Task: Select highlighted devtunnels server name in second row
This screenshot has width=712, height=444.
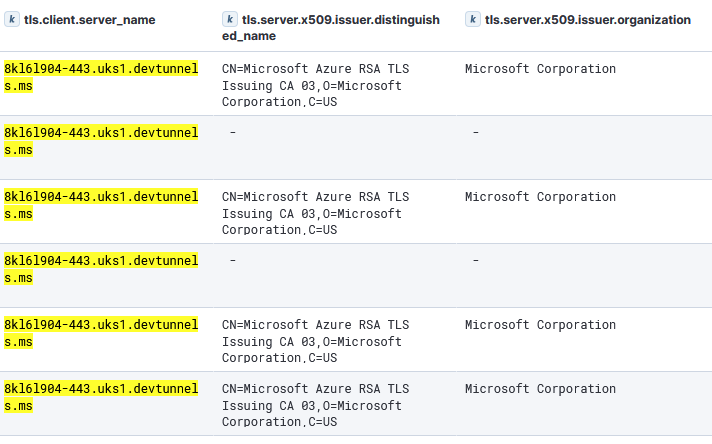Action: click(100, 141)
